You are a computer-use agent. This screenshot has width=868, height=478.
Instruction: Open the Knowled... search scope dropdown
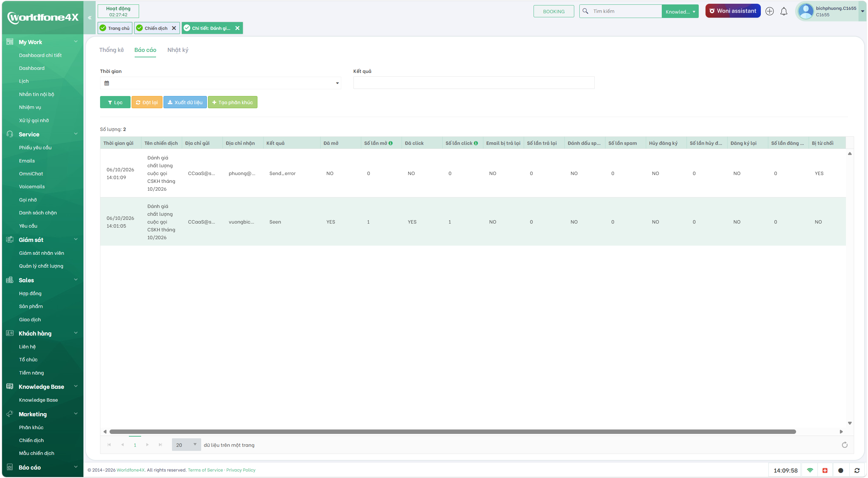point(680,12)
